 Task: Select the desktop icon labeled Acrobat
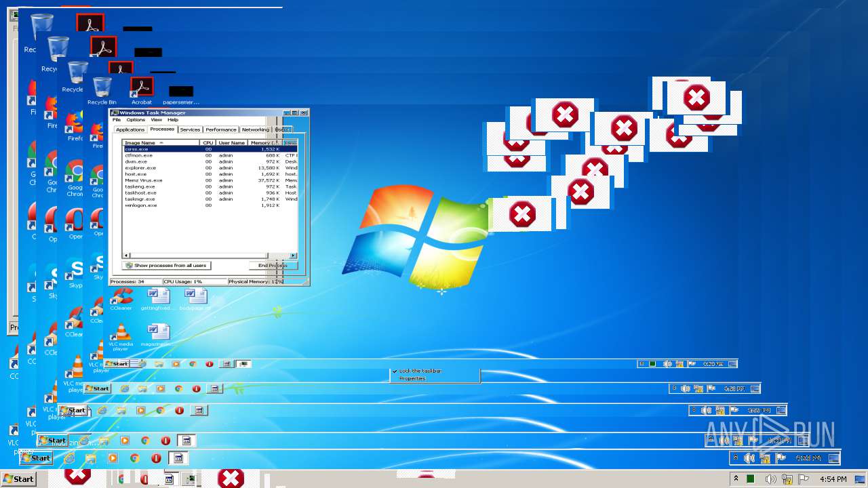pyautogui.click(x=142, y=91)
